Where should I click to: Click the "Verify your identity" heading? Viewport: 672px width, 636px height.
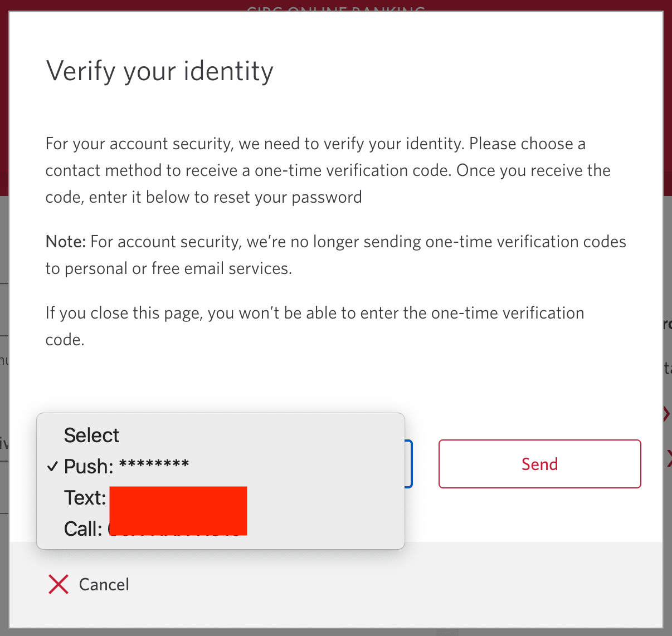[x=159, y=71]
